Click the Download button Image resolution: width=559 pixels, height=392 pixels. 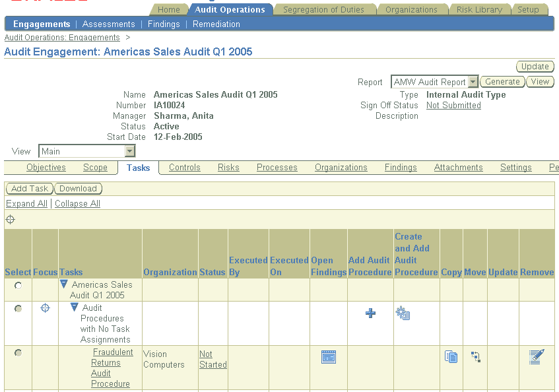tap(78, 189)
